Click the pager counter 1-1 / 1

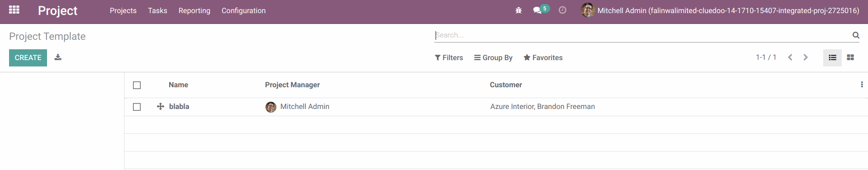[x=766, y=57]
